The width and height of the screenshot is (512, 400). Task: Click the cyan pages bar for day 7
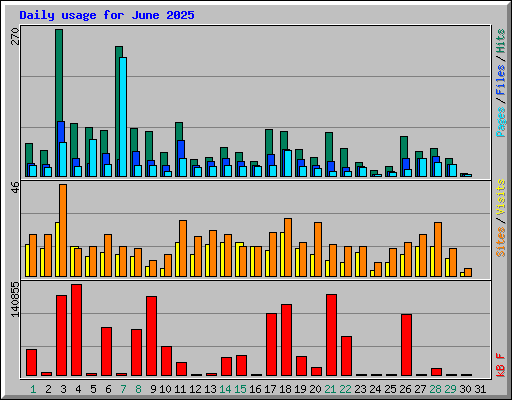coord(123,117)
